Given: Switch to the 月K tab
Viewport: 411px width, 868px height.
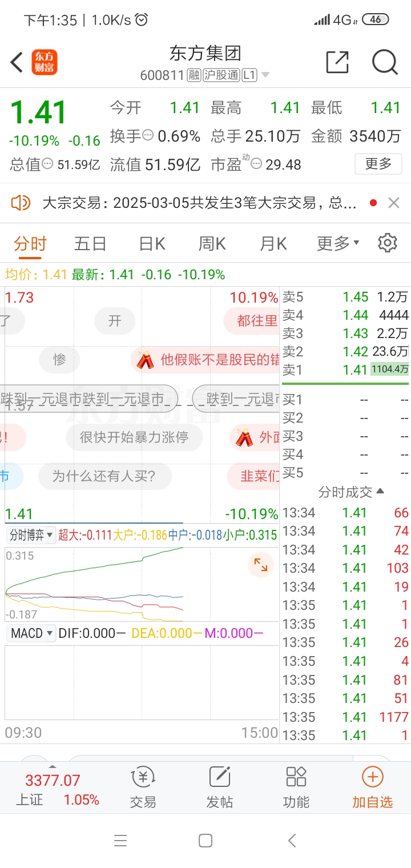Looking at the screenshot, I should coord(273,244).
